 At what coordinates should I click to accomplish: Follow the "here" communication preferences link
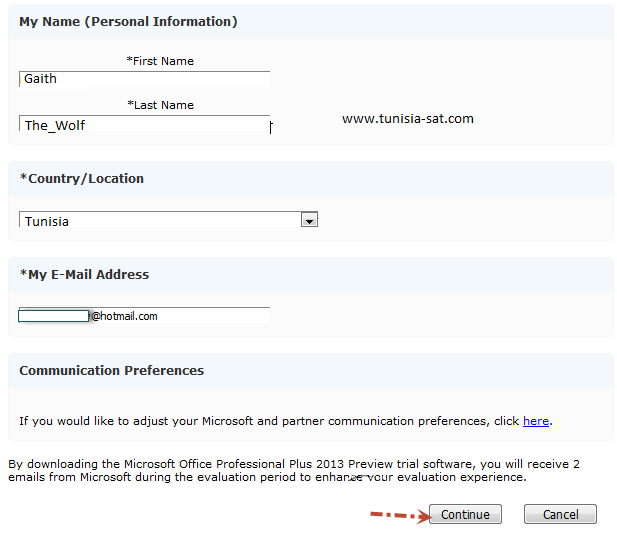click(536, 421)
